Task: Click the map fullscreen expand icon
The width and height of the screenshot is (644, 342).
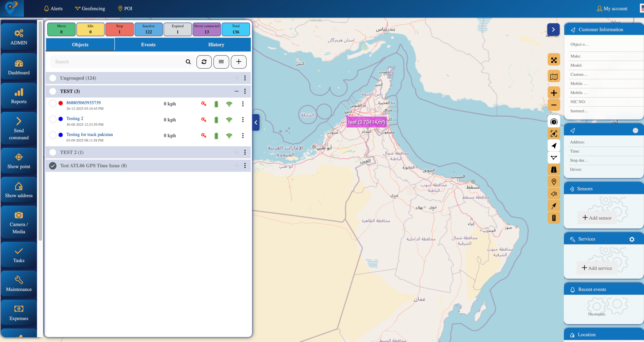Action: 554,60
